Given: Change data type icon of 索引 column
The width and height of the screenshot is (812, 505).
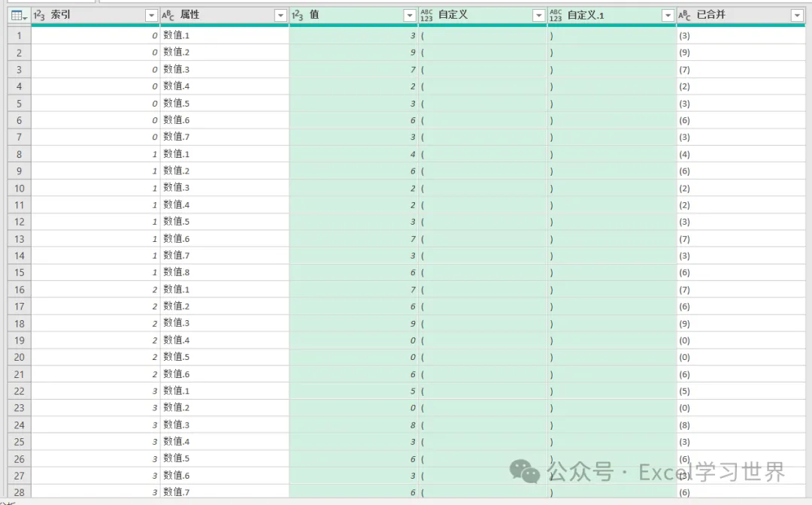Looking at the screenshot, I should click(x=39, y=16).
